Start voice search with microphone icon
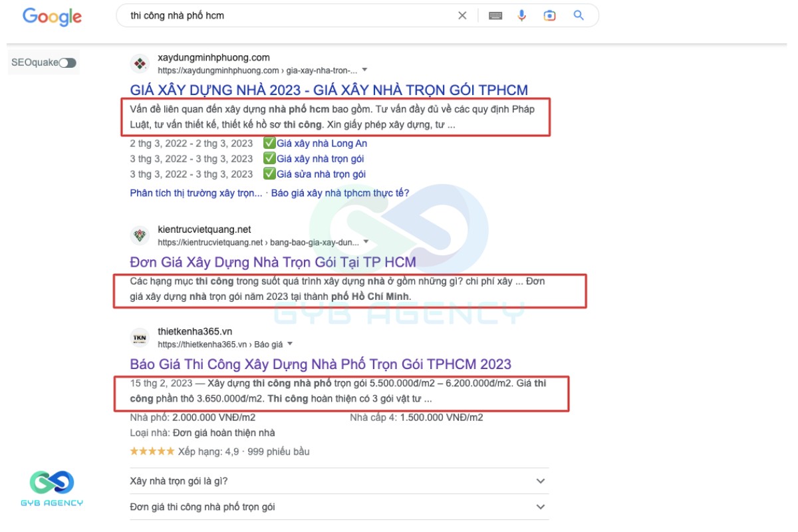Viewport: 798px width, 532px height. tap(522, 15)
